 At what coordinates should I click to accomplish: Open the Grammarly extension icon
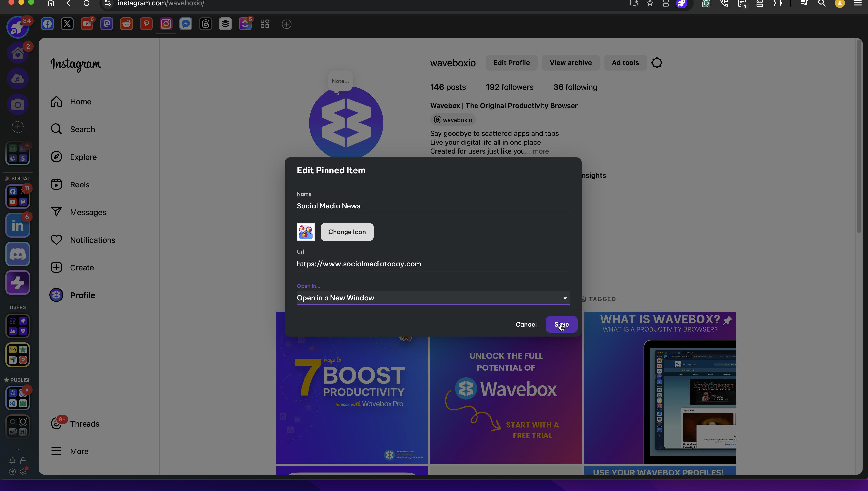click(x=706, y=3)
